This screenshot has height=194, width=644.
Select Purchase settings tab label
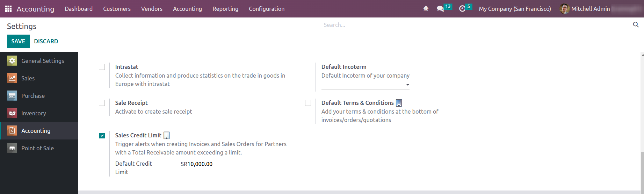pos(33,96)
